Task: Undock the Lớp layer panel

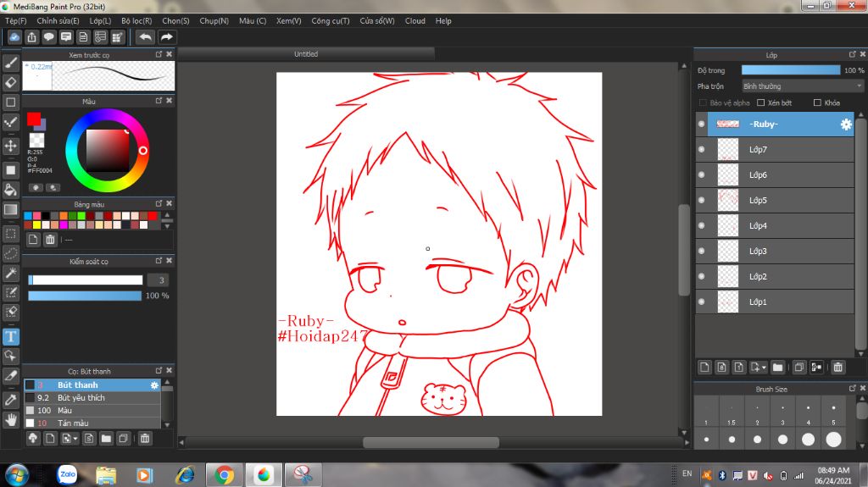Action: tap(853, 54)
